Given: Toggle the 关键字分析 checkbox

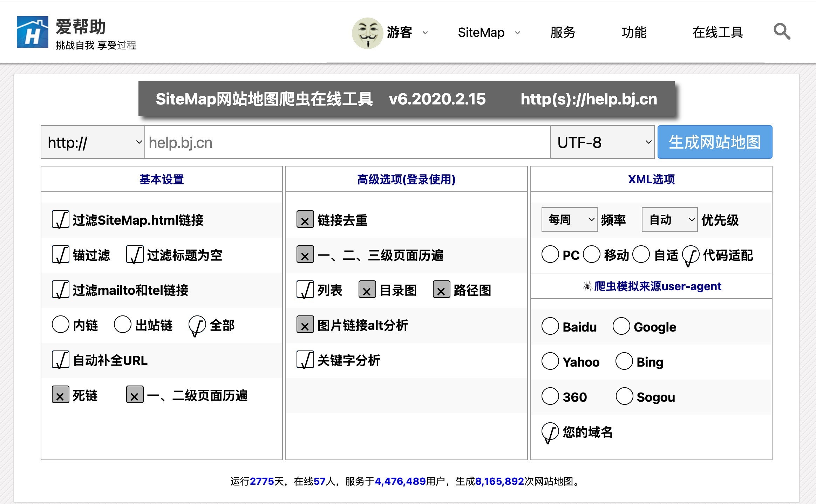Looking at the screenshot, I should pyautogui.click(x=305, y=360).
